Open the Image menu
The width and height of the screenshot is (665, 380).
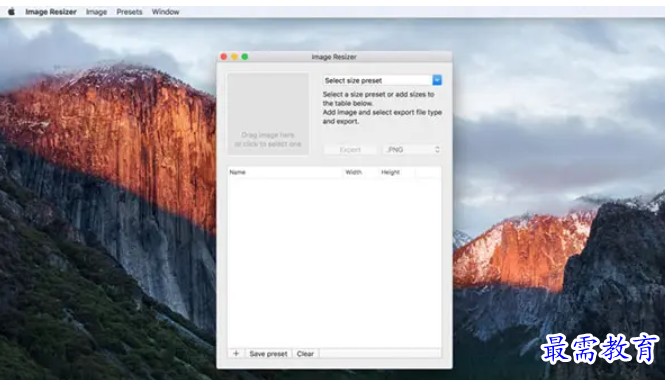pos(96,12)
